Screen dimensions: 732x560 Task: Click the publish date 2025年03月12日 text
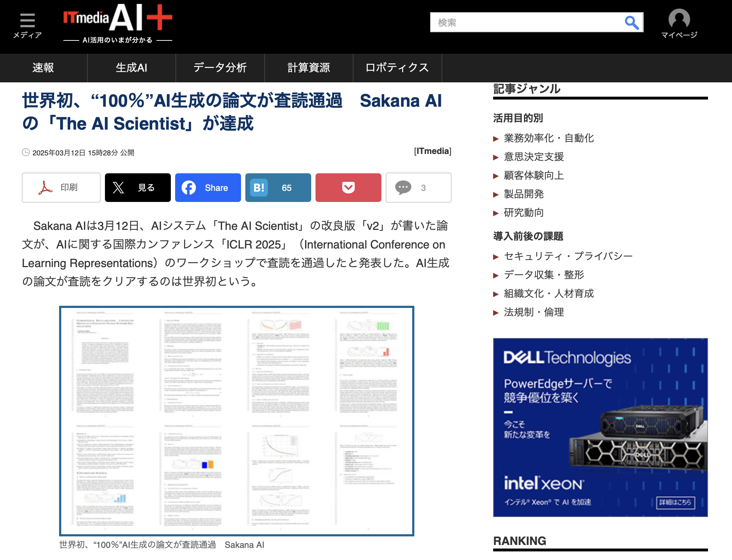[83, 153]
